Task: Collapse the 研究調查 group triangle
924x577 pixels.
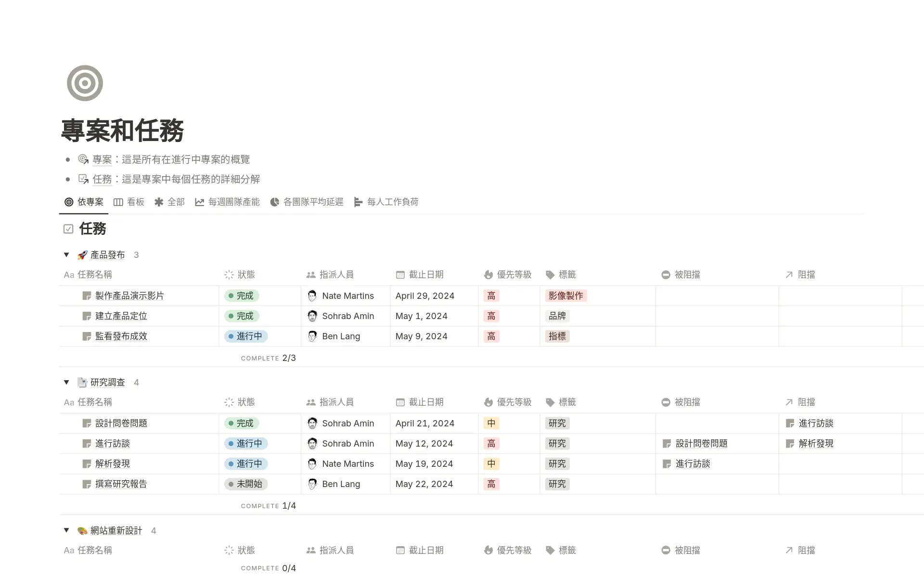Action: (66, 382)
